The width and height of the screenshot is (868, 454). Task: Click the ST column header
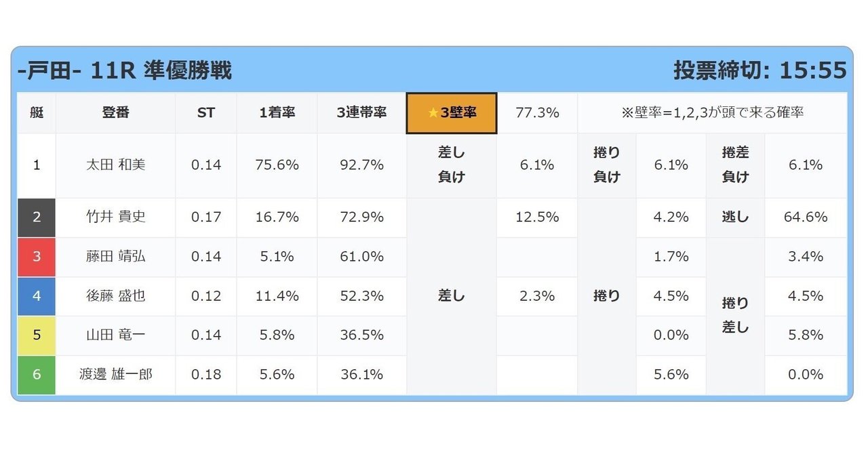(206, 113)
